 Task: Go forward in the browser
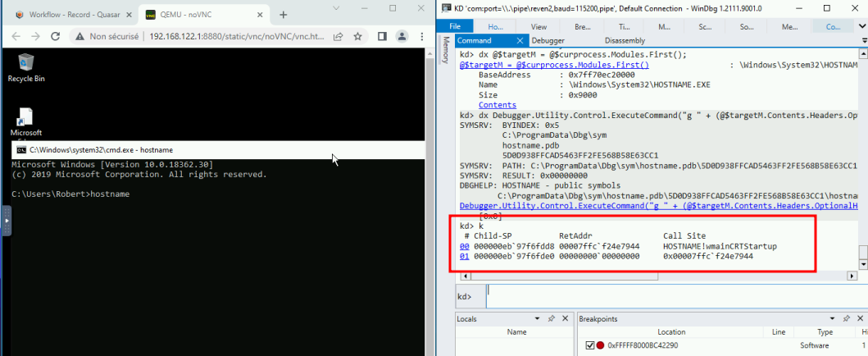(35, 36)
